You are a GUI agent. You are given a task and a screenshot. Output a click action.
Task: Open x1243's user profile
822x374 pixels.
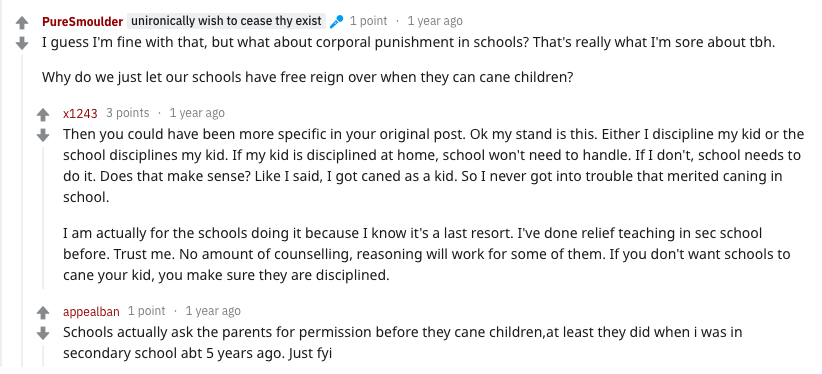[80, 113]
